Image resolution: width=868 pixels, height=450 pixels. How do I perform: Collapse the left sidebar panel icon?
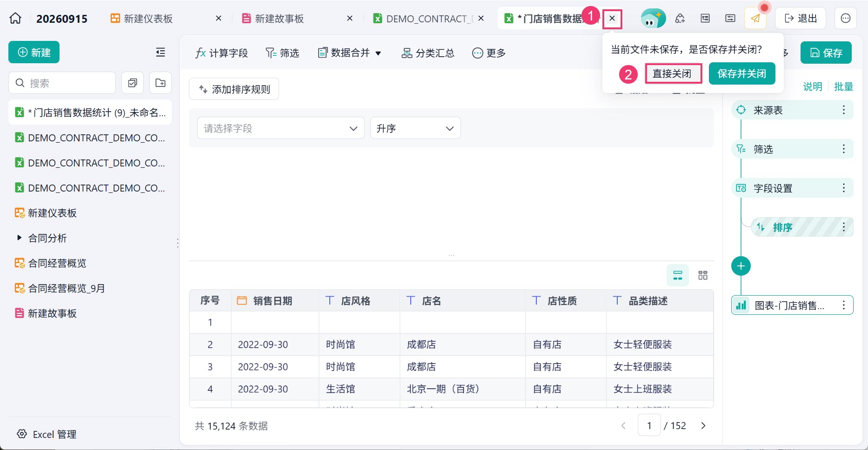160,53
